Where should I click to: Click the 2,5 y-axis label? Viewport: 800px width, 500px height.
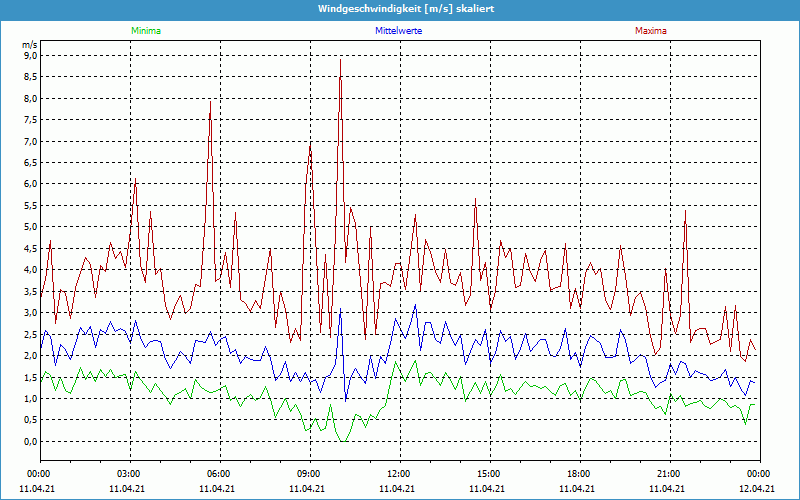30,334
